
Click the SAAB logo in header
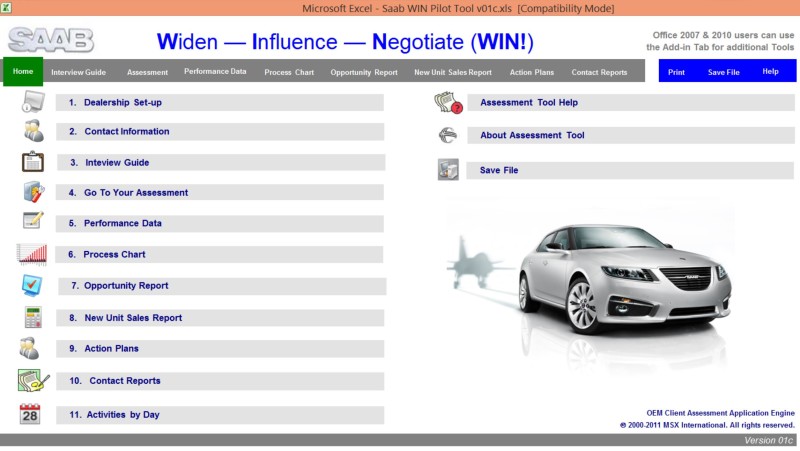pos(51,41)
